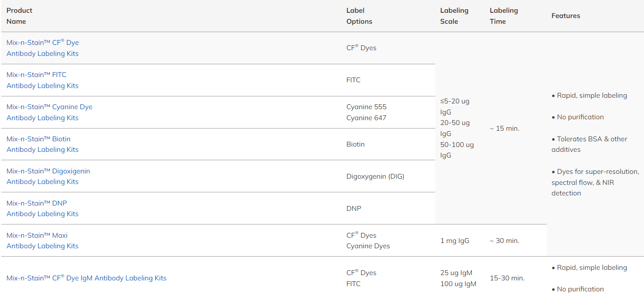Open Mix-n-Stain CF Dye Antibody Labeling Kits link
The width and height of the screenshot is (644, 298).
click(x=42, y=48)
